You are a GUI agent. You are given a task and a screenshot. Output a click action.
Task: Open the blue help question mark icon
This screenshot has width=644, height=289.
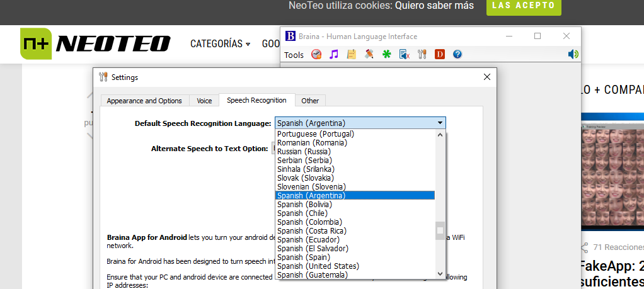457,54
